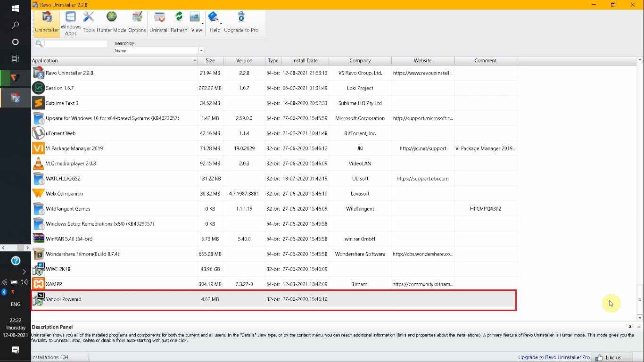The image size is (644, 362).
Task: Select the Revo Uninstaller 2.2.8 row icon
Action: click(x=38, y=73)
